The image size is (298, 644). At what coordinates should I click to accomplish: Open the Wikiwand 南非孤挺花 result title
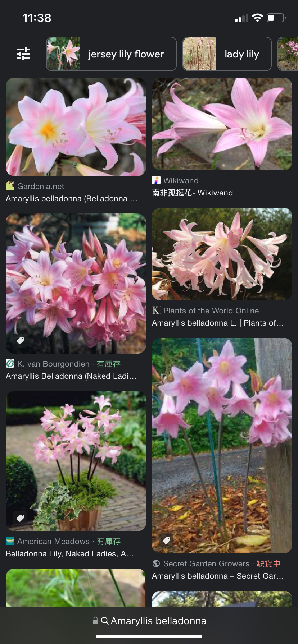click(x=192, y=193)
